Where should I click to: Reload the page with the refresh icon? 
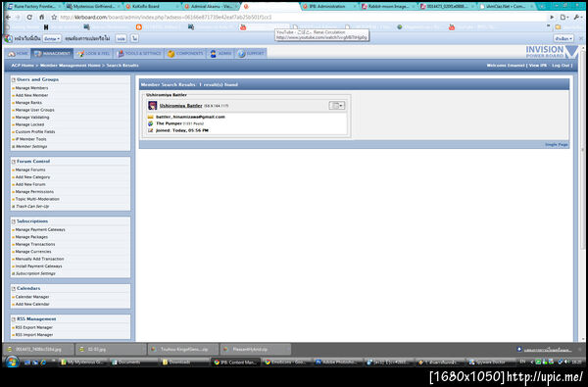tap(29, 18)
